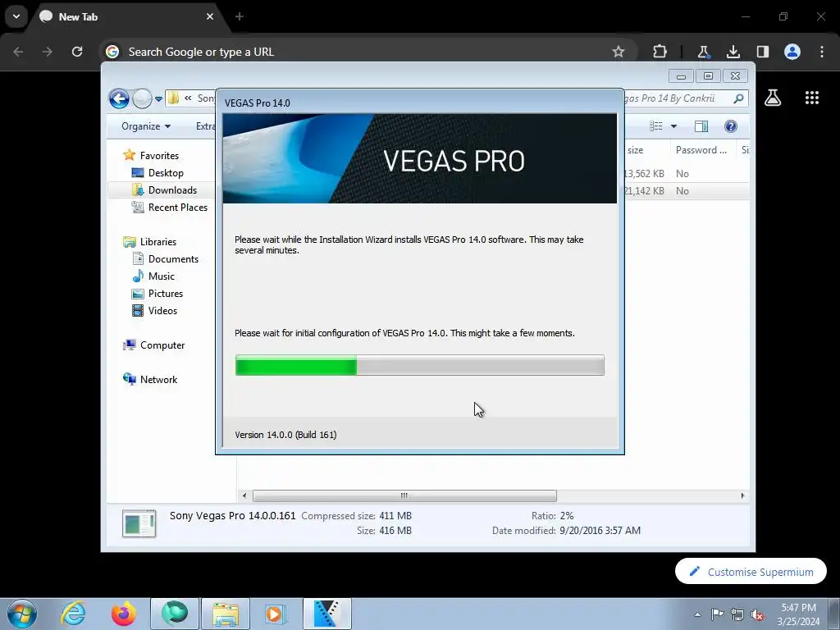Screen dimensions: 840x630
Task: Click the Version 14.0.0 (Build 161) text
Action: (x=285, y=435)
